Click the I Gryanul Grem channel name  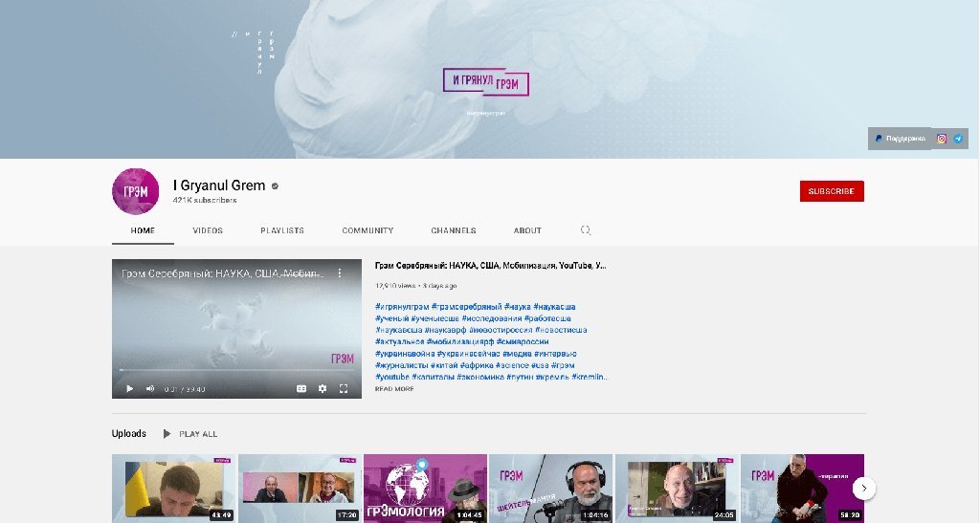[219, 185]
